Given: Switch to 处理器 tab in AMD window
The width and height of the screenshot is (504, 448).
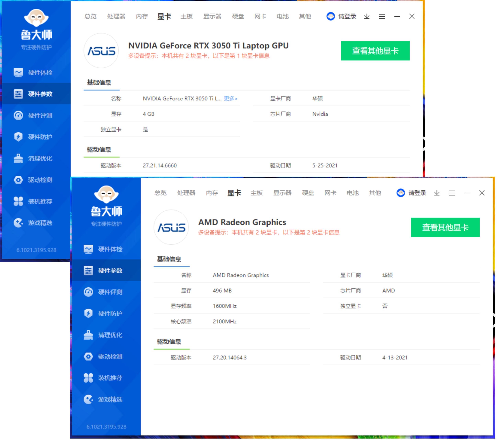Looking at the screenshot, I should (x=186, y=193).
